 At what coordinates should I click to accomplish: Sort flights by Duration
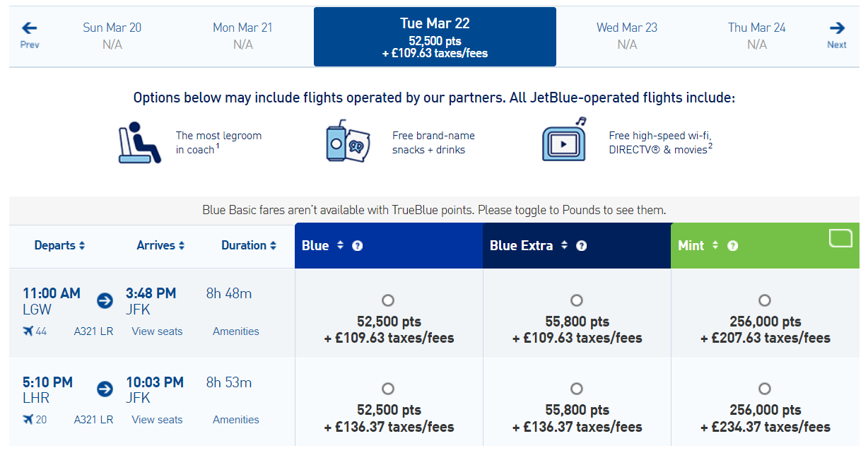249,245
